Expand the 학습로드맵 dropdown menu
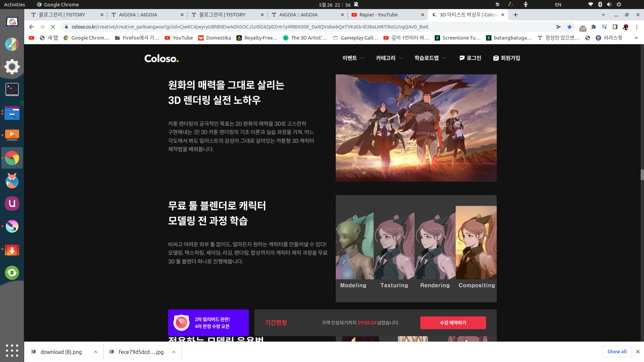644x362 pixels. [430, 58]
